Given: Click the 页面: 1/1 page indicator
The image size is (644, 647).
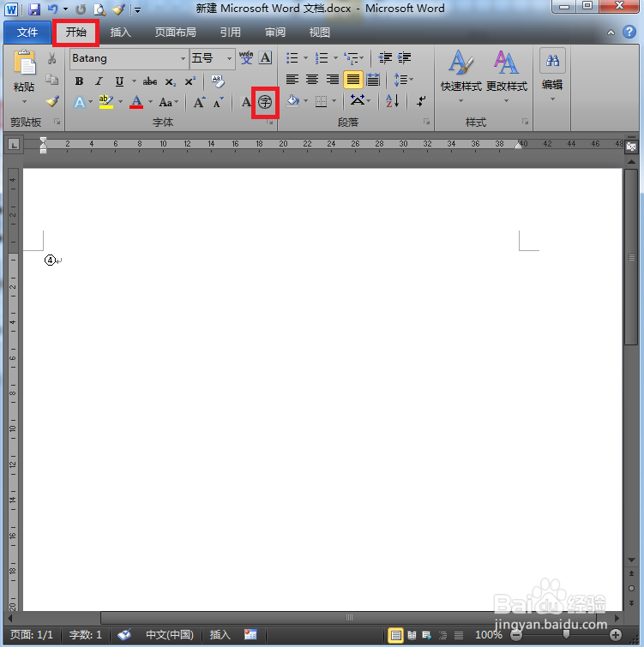Looking at the screenshot, I should [32, 635].
